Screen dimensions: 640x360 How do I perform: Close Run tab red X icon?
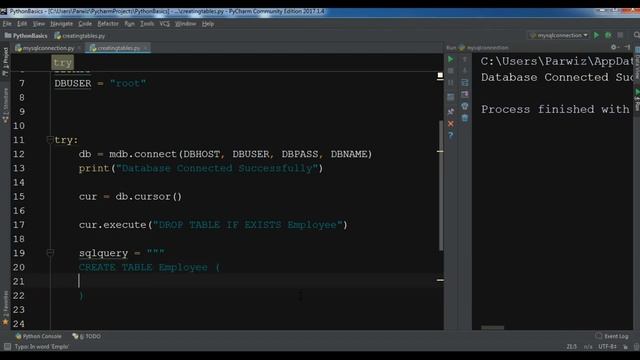coord(451,124)
